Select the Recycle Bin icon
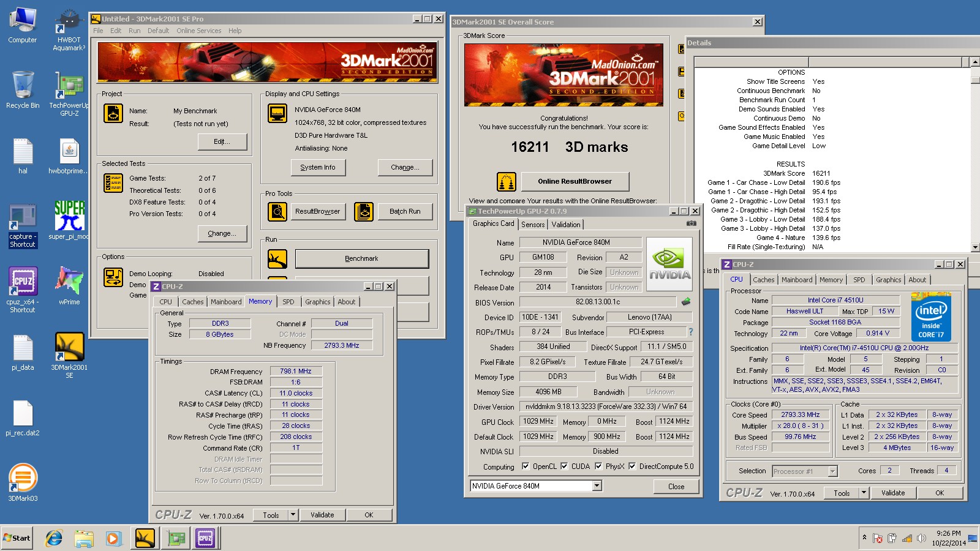 [x=23, y=89]
